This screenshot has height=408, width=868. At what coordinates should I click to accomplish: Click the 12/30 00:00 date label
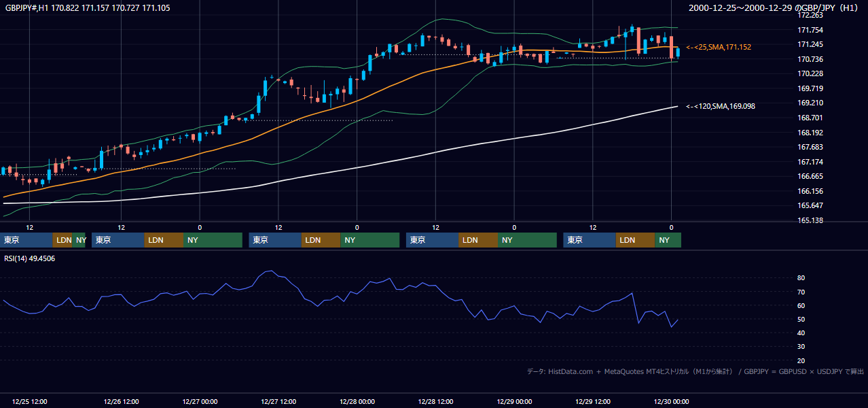[x=671, y=402]
